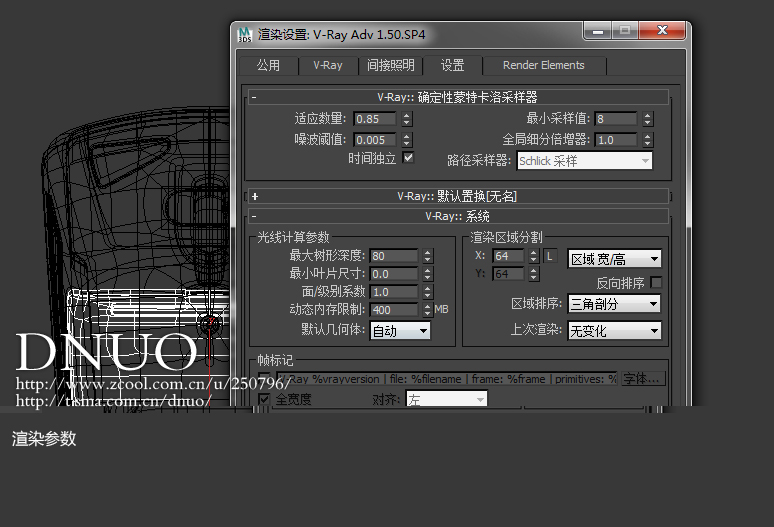Click the 最大树形深度 field
The image size is (774, 527).
point(393,256)
